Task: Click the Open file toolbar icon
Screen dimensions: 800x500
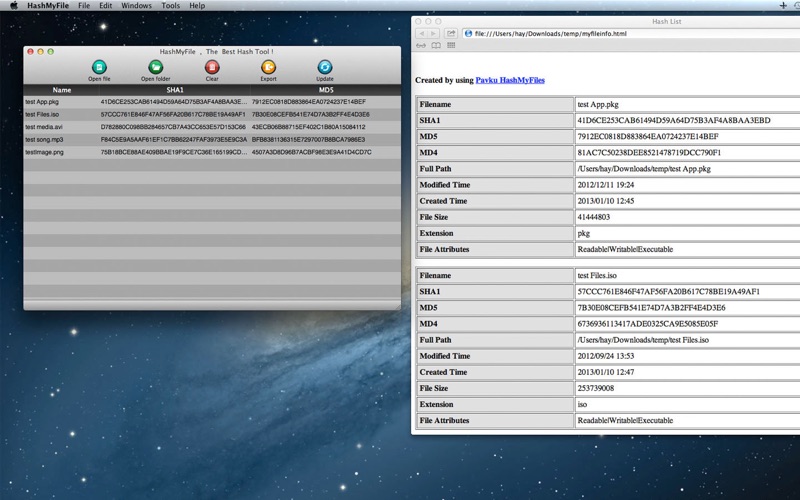Action: click(99, 67)
